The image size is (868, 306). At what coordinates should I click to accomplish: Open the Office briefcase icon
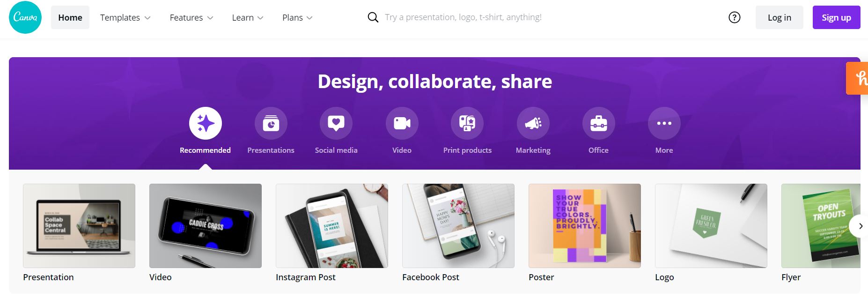click(x=598, y=123)
